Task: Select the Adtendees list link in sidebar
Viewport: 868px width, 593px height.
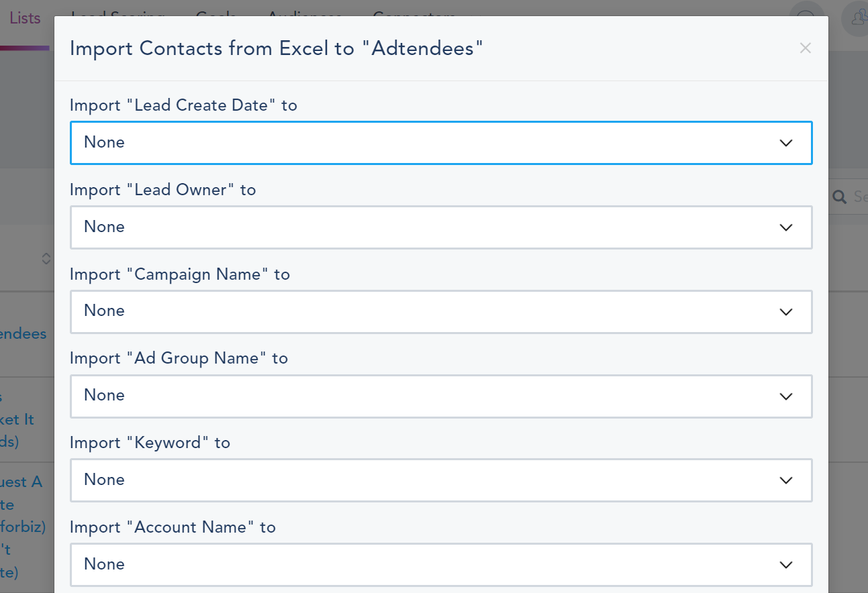Action: [x=23, y=333]
